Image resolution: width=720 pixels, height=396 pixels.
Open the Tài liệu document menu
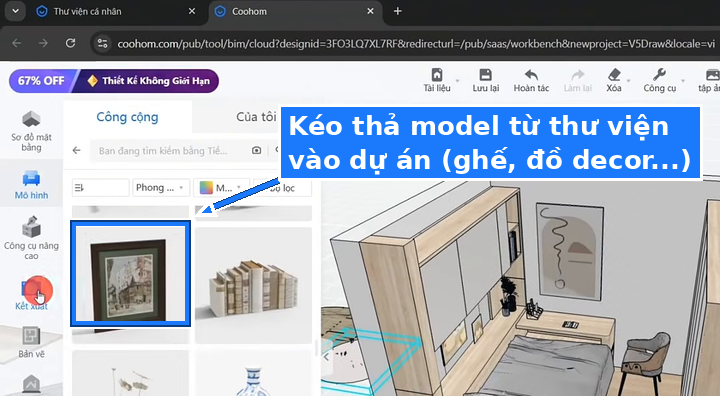437,80
